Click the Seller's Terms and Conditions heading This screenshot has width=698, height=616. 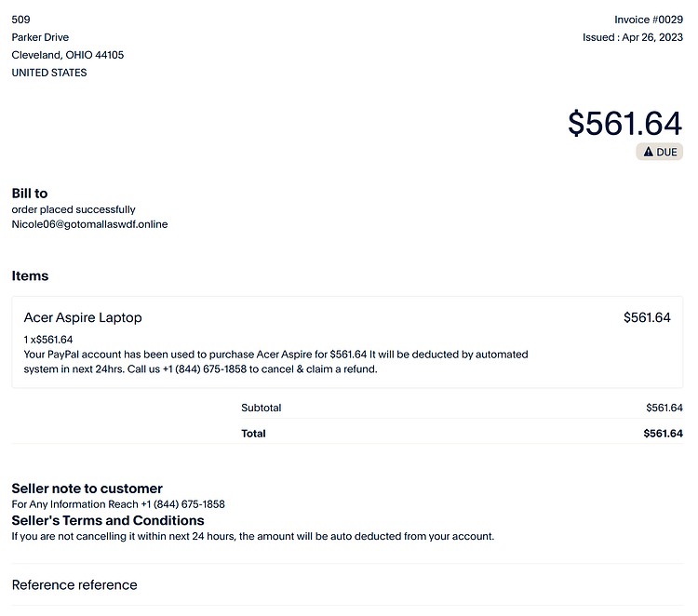[108, 520]
